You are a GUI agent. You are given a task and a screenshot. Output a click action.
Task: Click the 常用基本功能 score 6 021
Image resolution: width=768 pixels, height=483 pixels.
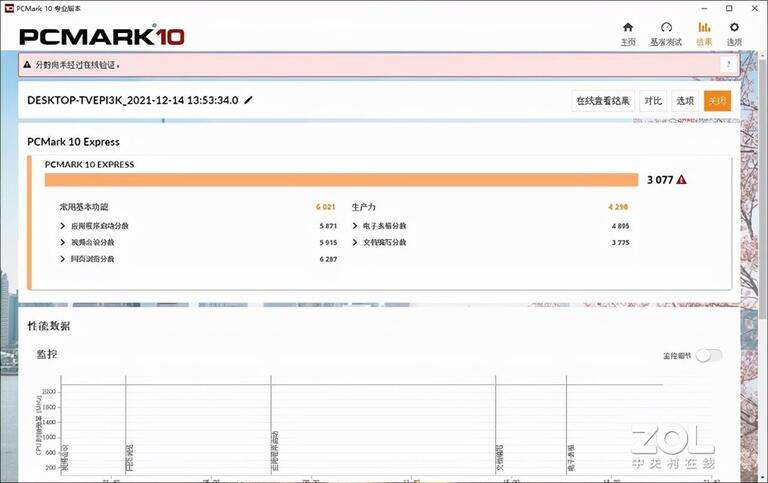(326, 207)
